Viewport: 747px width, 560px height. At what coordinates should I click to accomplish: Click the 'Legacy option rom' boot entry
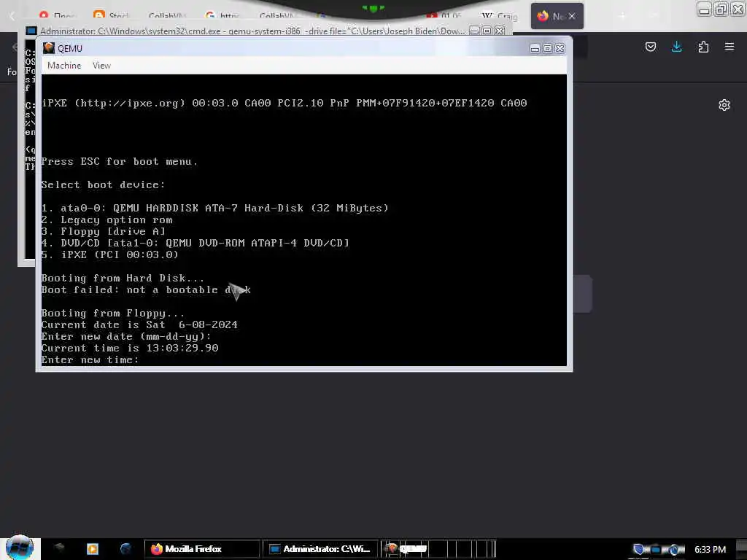click(x=107, y=219)
